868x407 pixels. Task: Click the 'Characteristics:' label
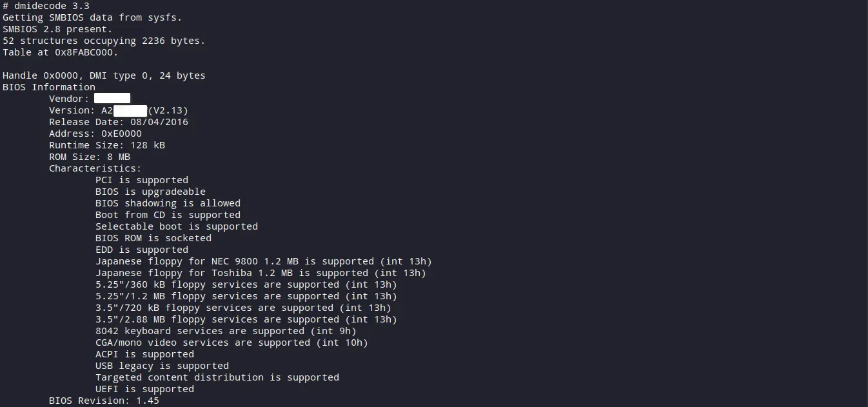(x=95, y=168)
